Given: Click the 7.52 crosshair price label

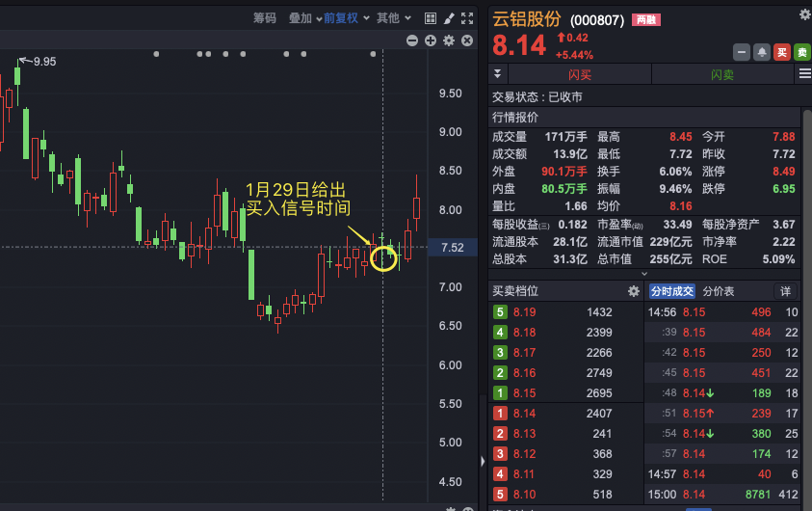Looking at the screenshot, I should (x=453, y=248).
